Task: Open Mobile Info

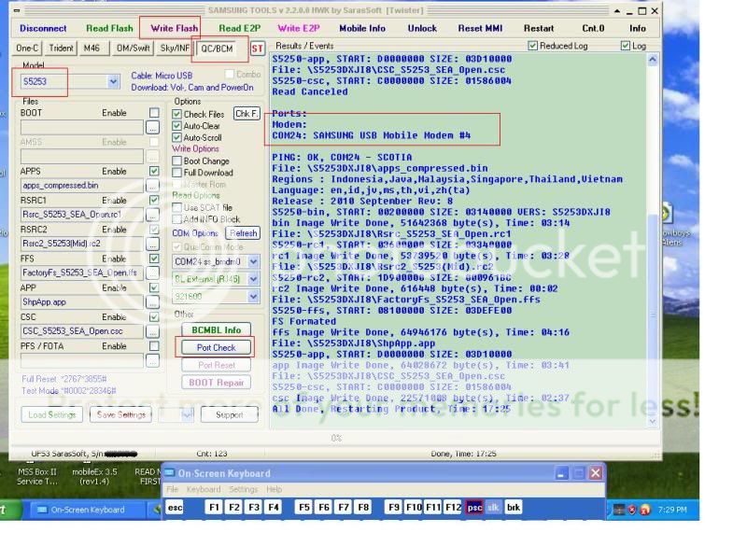Action: (362, 29)
